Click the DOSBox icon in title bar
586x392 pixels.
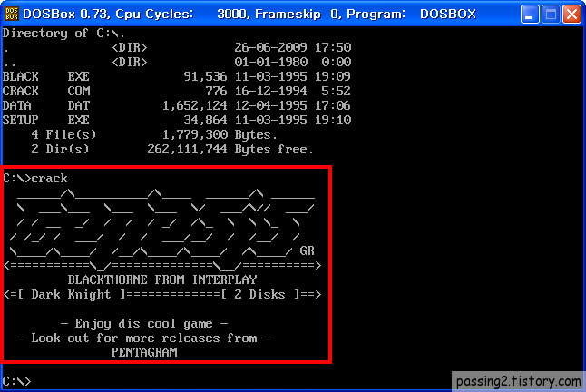(12, 14)
